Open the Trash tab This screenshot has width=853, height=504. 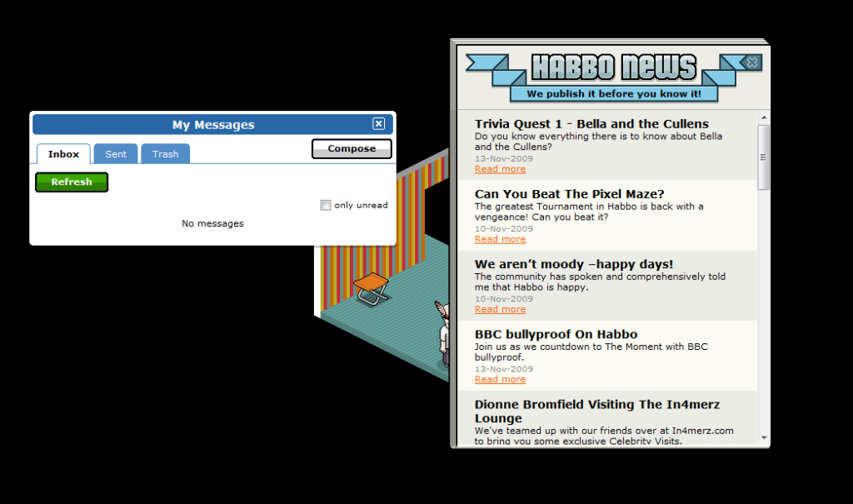tap(165, 154)
